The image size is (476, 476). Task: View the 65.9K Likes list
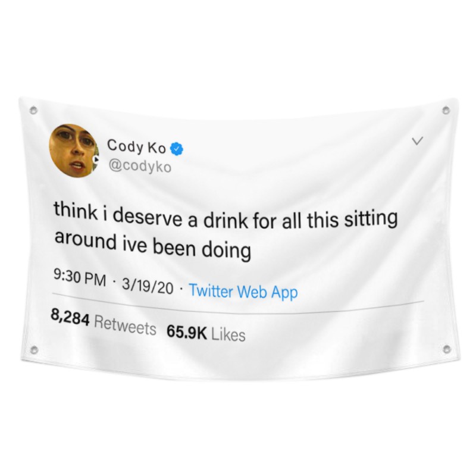[206, 333]
